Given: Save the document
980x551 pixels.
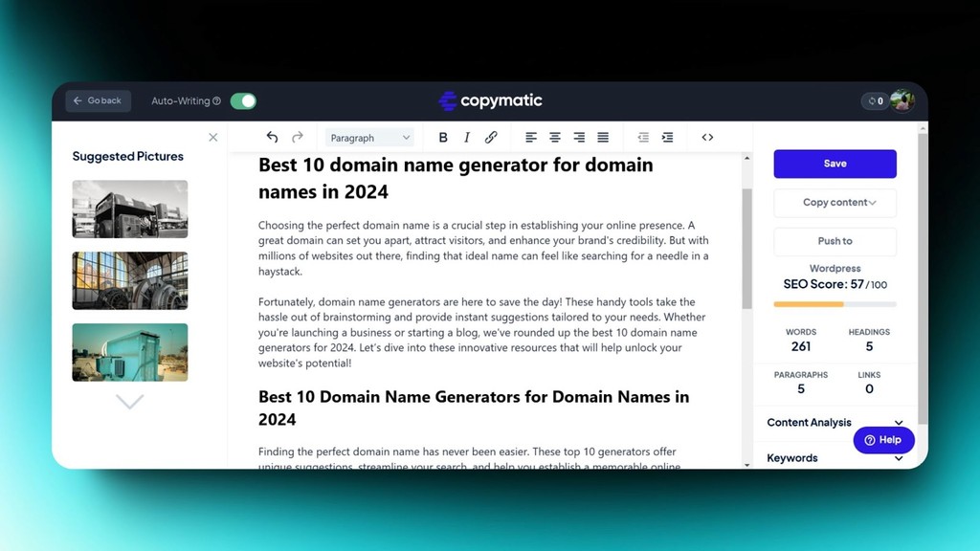Looking at the screenshot, I should coord(834,164).
